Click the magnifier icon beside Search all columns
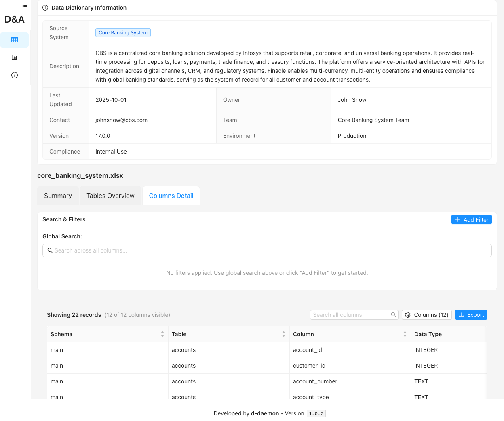504x421 pixels. click(393, 315)
